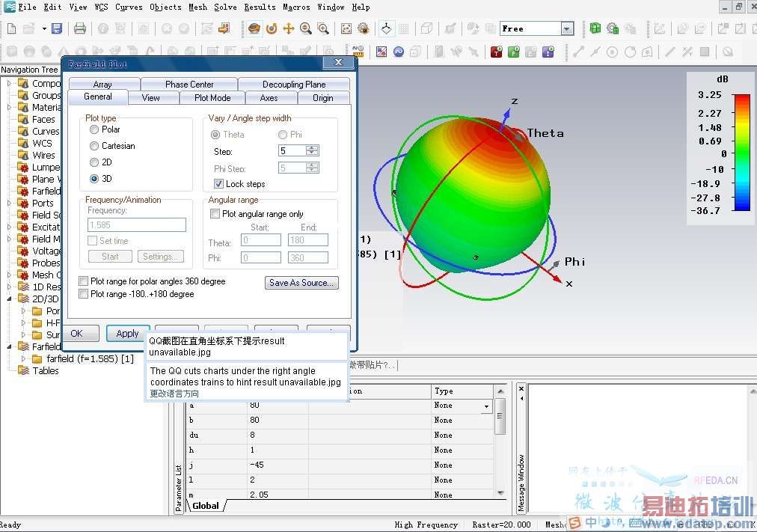This screenshot has width=757, height=532.
Task: Select the Pan view tool
Action: [x=288, y=28]
